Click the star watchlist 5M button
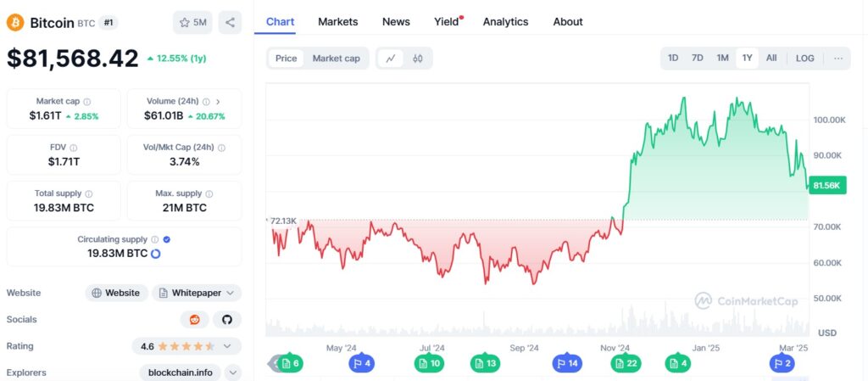This screenshot has height=381, width=868. pyautogui.click(x=193, y=22)
